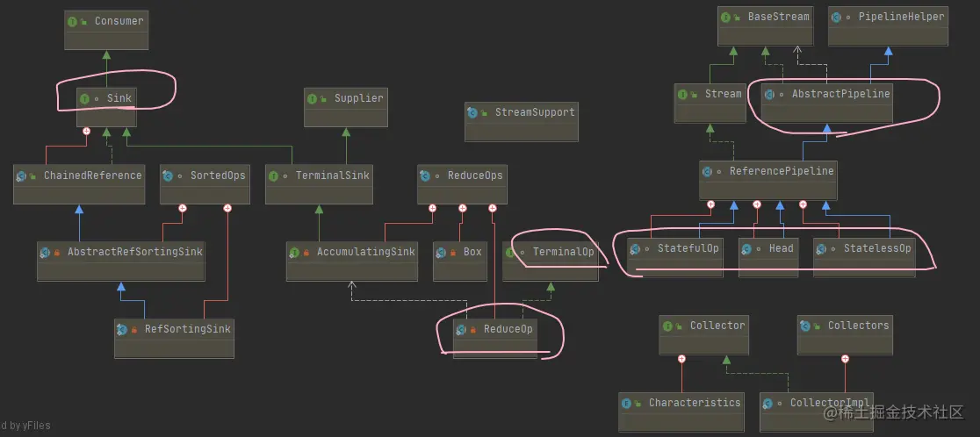Select the Head label text
980x437 pixels.
coord(781,249)
